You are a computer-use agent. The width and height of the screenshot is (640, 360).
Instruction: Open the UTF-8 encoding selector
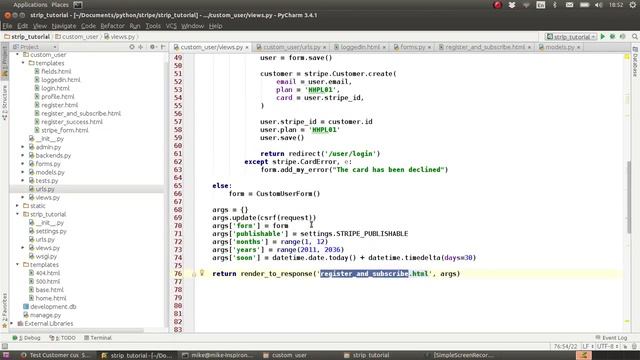tap(608, 347)
